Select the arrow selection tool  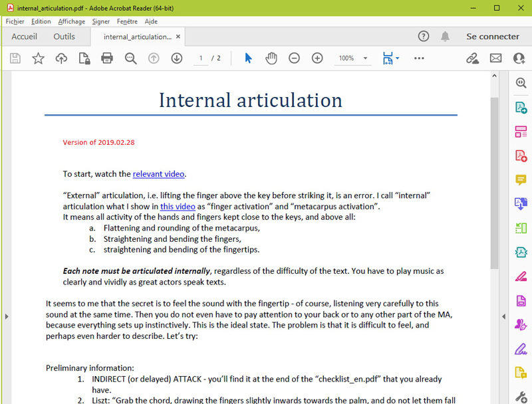coord(248,58)
